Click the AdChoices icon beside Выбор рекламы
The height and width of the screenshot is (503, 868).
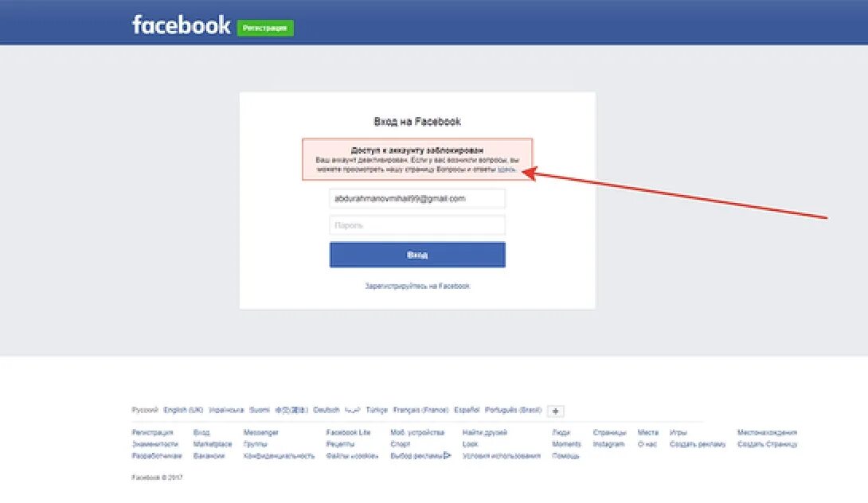(448, 455)
